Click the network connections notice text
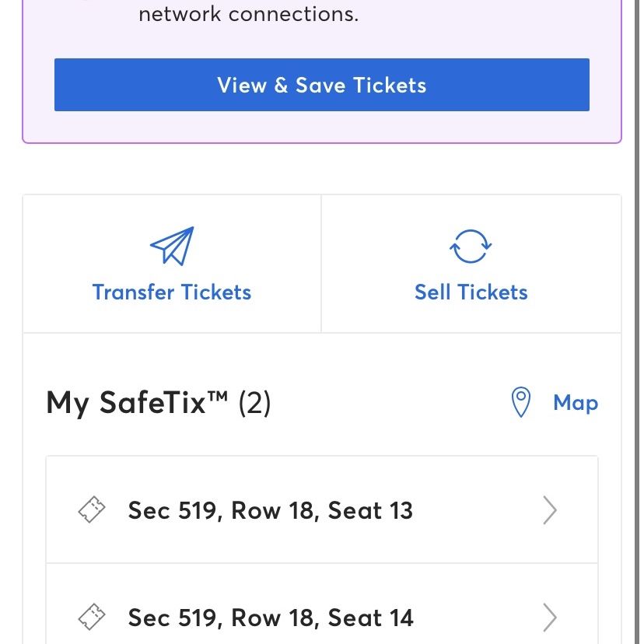Screen dimensions: 644x644 [248, 14]
